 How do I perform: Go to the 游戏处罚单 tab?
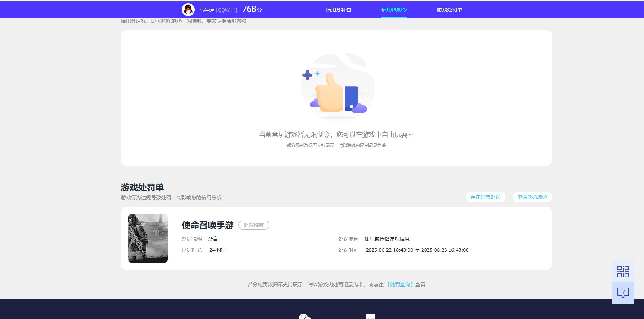click(x=449, y=10)
